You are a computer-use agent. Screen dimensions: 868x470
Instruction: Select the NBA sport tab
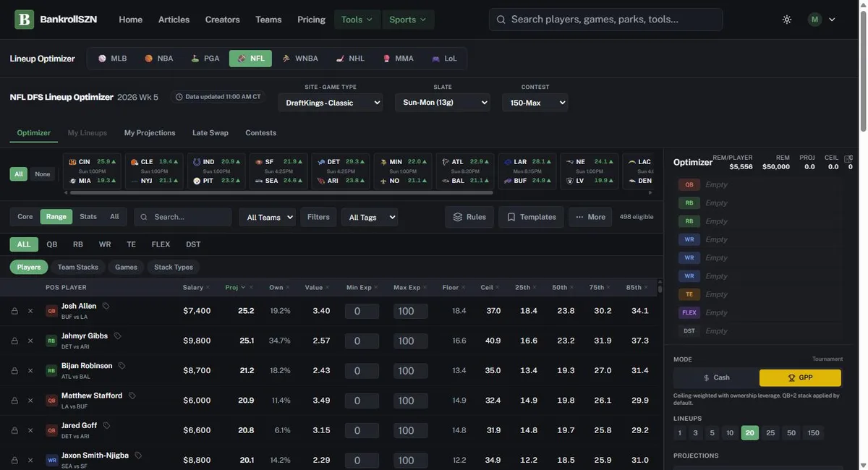tap(158, 59)
